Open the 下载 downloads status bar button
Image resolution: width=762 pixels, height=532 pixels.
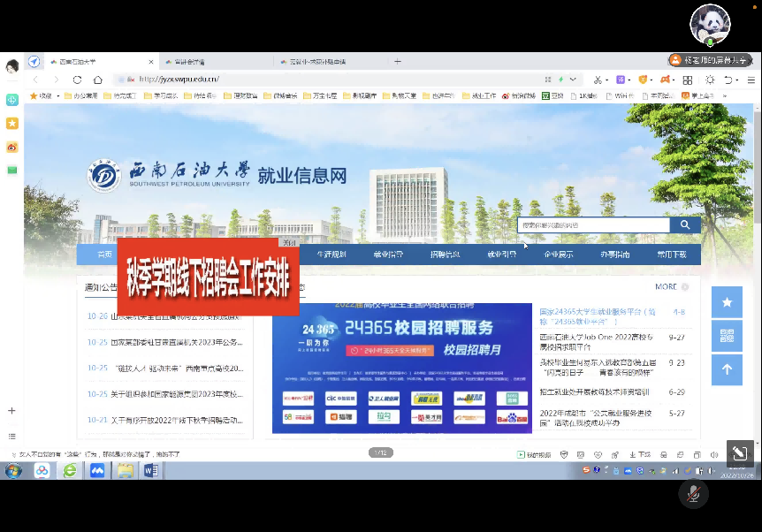(640, 455)
